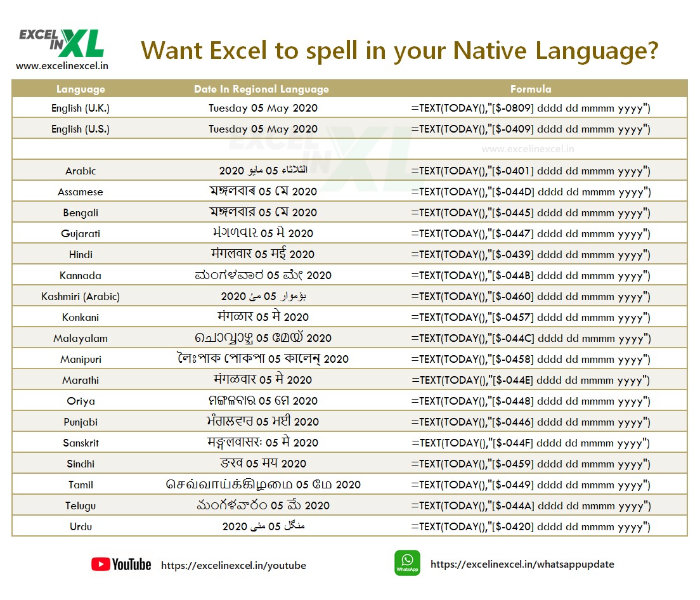Screen dimensions: 700x600
Task: Click the formula containing [$-0446]
Action: coord(531,422)
